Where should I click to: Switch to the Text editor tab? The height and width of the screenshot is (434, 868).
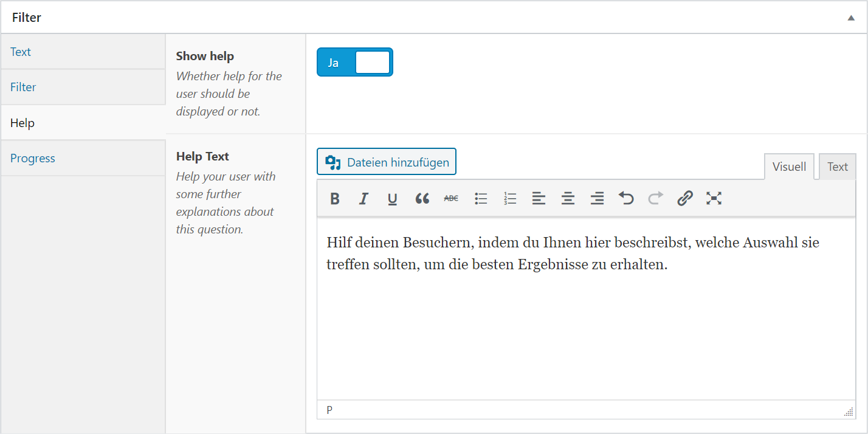[x=837, y=167]
